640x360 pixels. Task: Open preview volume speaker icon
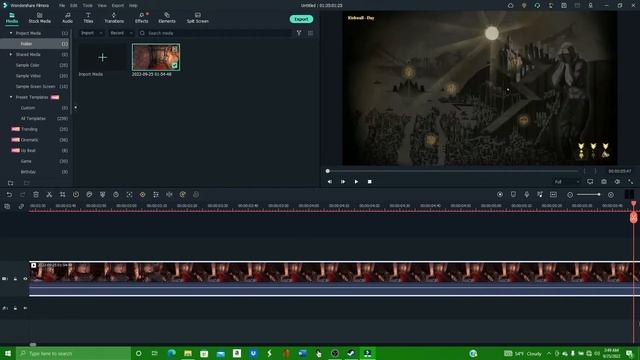coord(617,182)
